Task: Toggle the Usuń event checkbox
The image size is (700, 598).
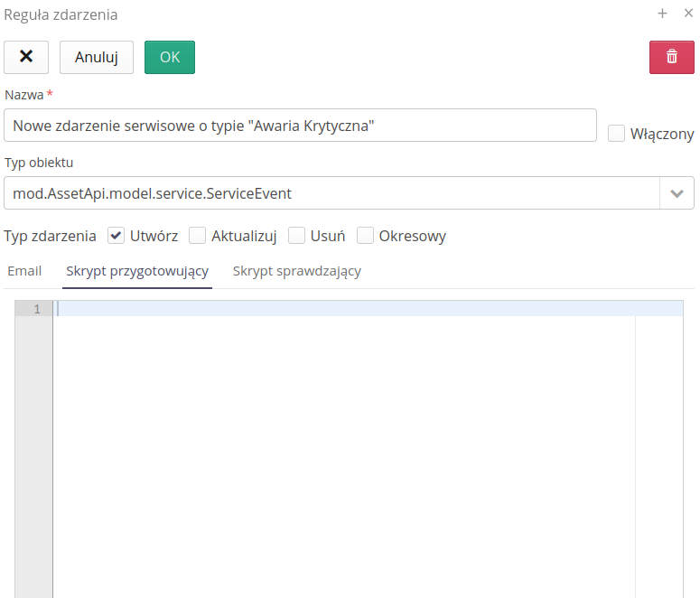Action: pos(296,236)
